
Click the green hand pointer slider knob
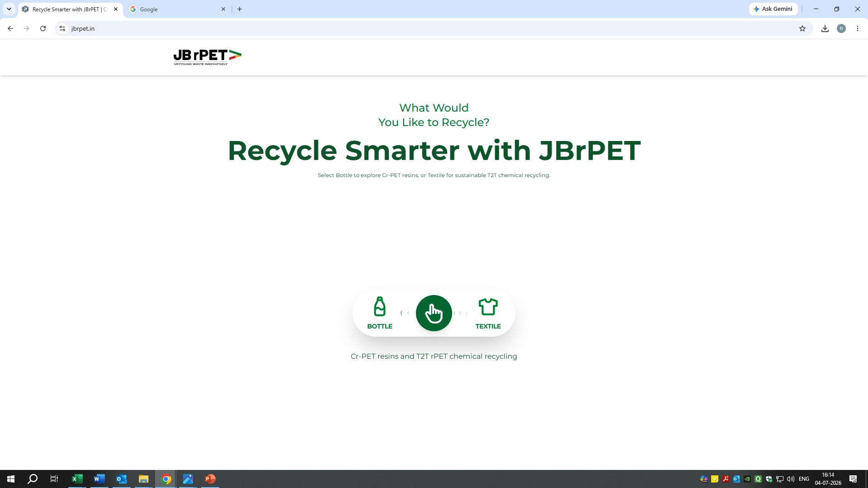pos(434,313)
